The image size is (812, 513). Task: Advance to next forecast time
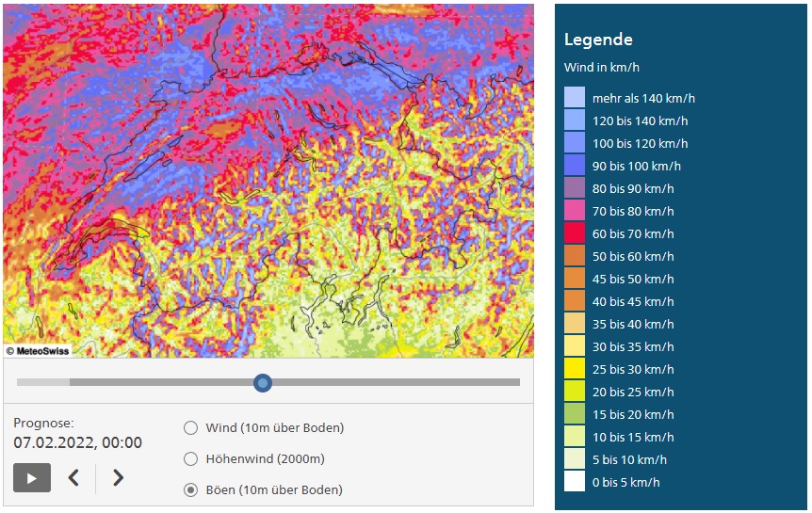[118, 478]
